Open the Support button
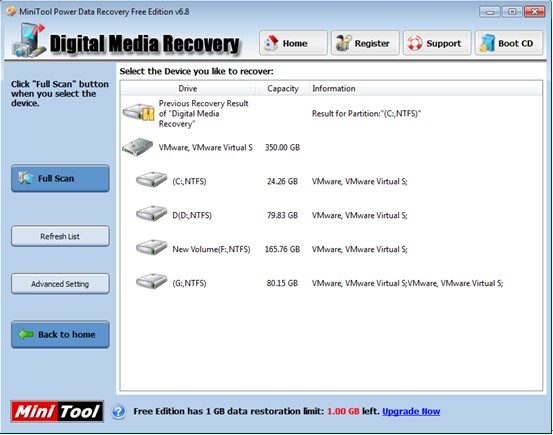Image resolution: width=553 pixels, height=435 pixels. pos(437,43)
